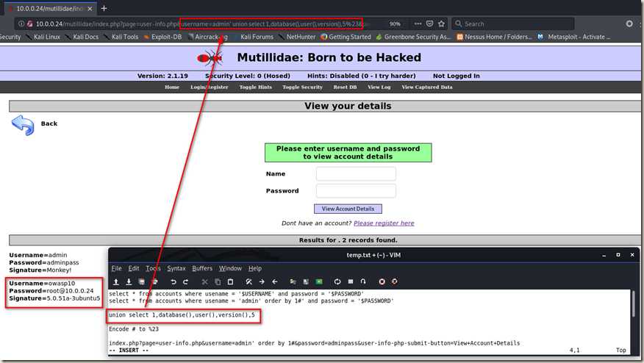
Task: Click the red Help lifebuoy icon in VIM
Action: coord(382,281)
